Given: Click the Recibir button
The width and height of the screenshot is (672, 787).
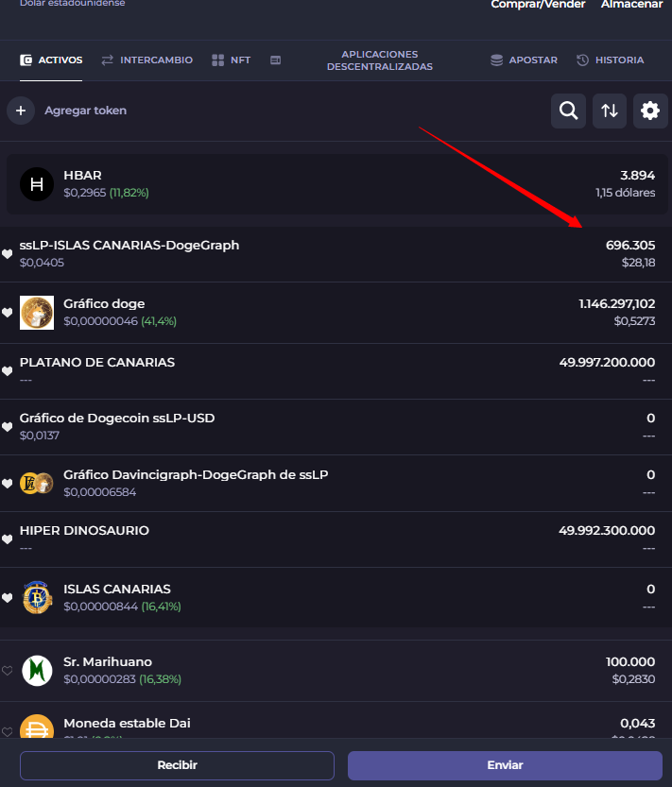Looking at the screenshot, I should 178,765.
